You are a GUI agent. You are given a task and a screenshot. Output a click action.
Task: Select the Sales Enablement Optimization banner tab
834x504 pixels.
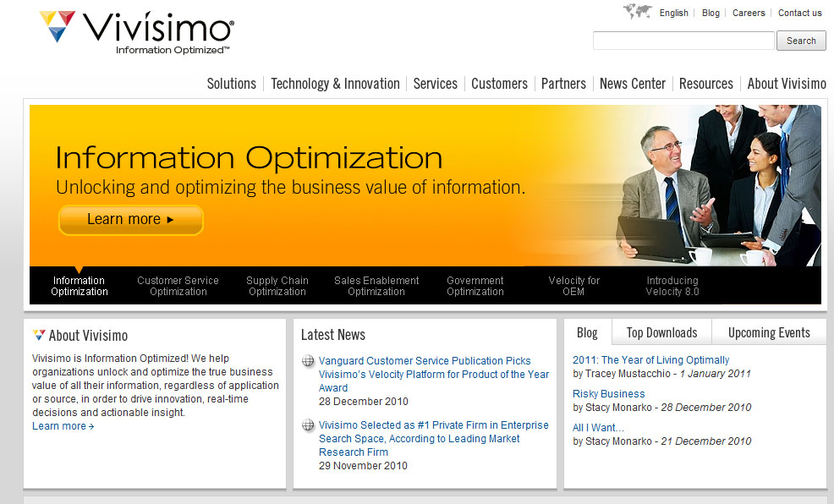point(376,286)
